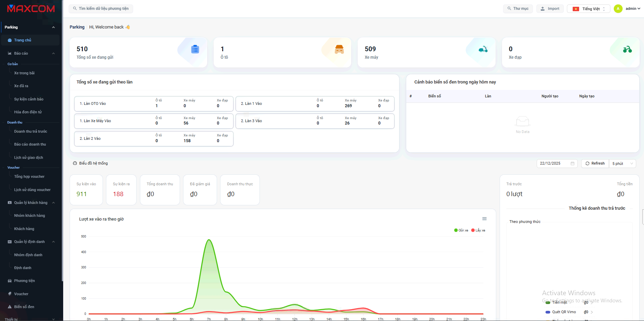This screenshot has width=644, height=321.
Task: Click the MAXCOM logo
Action: coord(31,9)
